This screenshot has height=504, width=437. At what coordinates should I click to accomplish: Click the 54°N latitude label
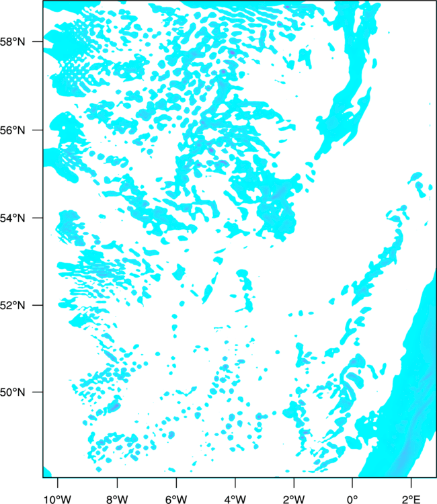pyautogui.click(x=12, y=218)
